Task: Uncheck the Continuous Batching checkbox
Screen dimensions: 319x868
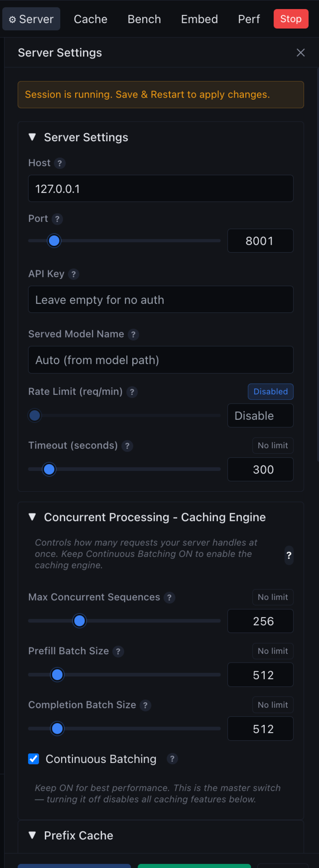Action: point(34,759)
